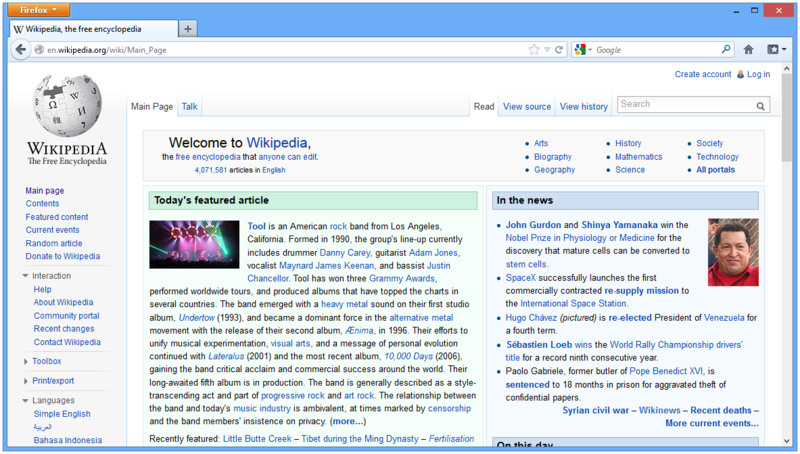Click the browser back arrow button
800x454 pixels.
click(x=20, y=49)
